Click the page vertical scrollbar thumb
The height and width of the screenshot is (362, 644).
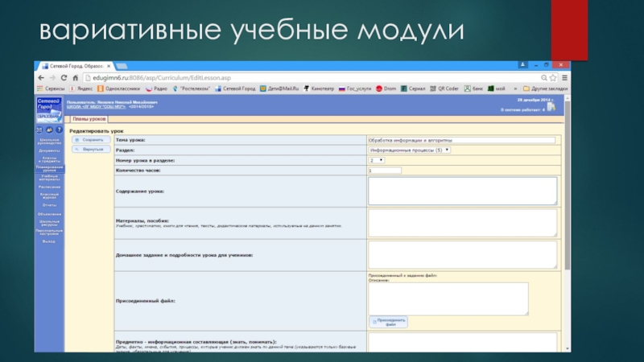point(568,186)
